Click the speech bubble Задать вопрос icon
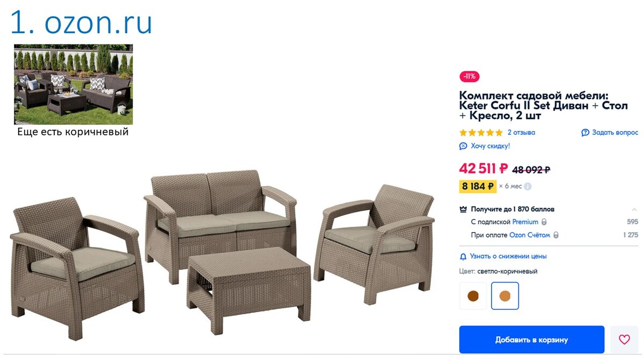The height and width of the screenshot is (362, 644). point(586,132)
